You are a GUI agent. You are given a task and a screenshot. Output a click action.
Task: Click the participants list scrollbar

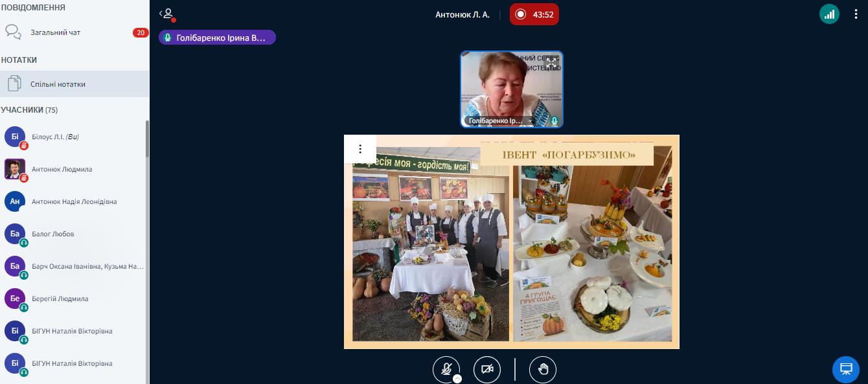[x=147, y=139]
